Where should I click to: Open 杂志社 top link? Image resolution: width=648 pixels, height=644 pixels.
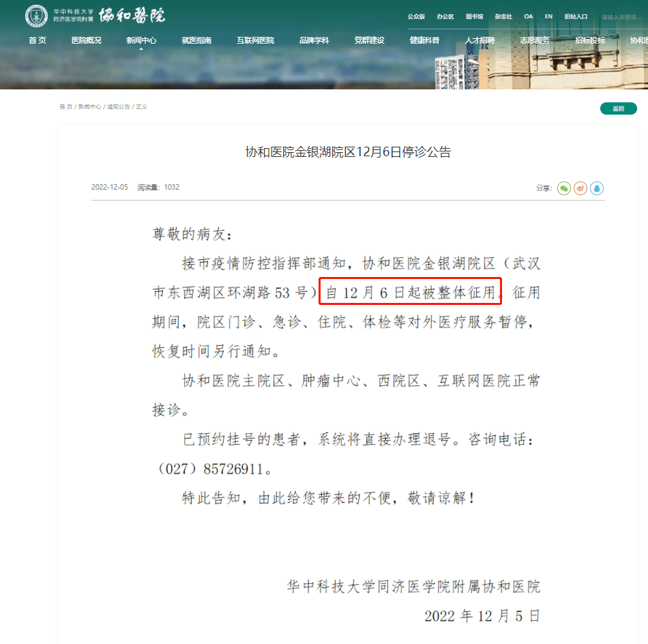503,16
